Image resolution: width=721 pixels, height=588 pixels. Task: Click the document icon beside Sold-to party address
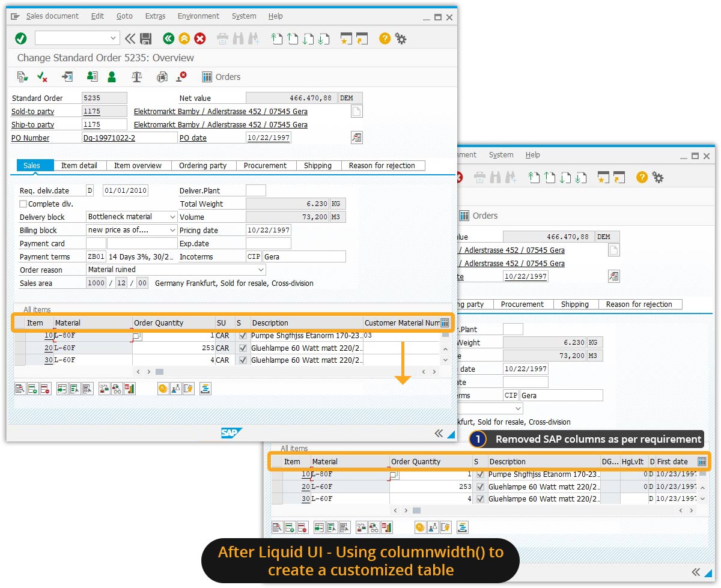pyautogui.click(x=356, y=111)
